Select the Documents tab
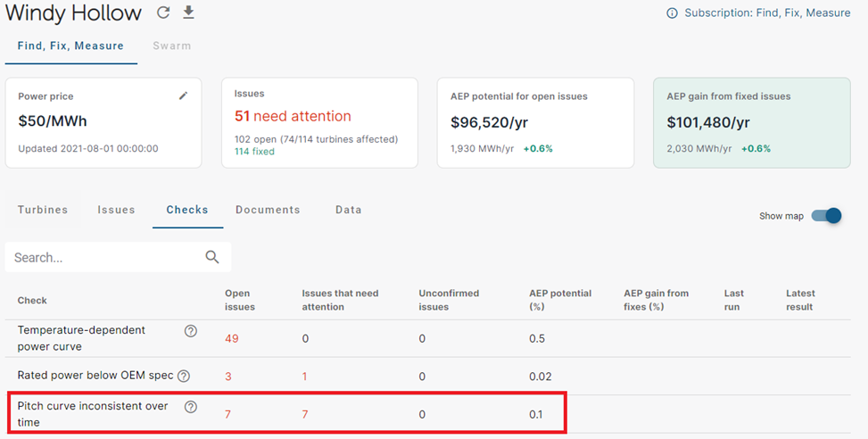 tap(268, 210)
